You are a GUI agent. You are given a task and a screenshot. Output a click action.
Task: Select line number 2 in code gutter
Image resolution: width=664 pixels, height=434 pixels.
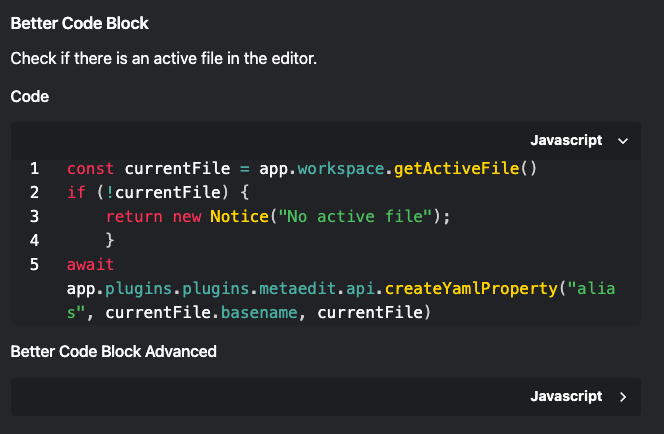pos(35,192)
